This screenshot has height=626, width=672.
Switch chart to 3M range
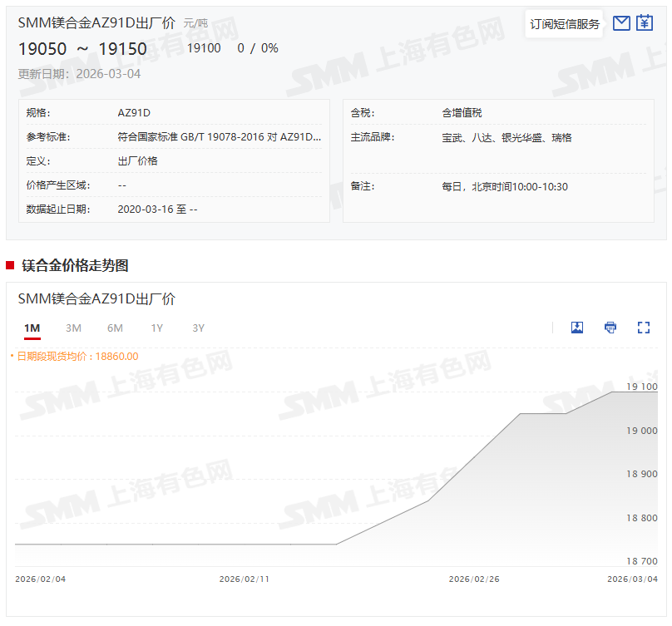point(73,328)
